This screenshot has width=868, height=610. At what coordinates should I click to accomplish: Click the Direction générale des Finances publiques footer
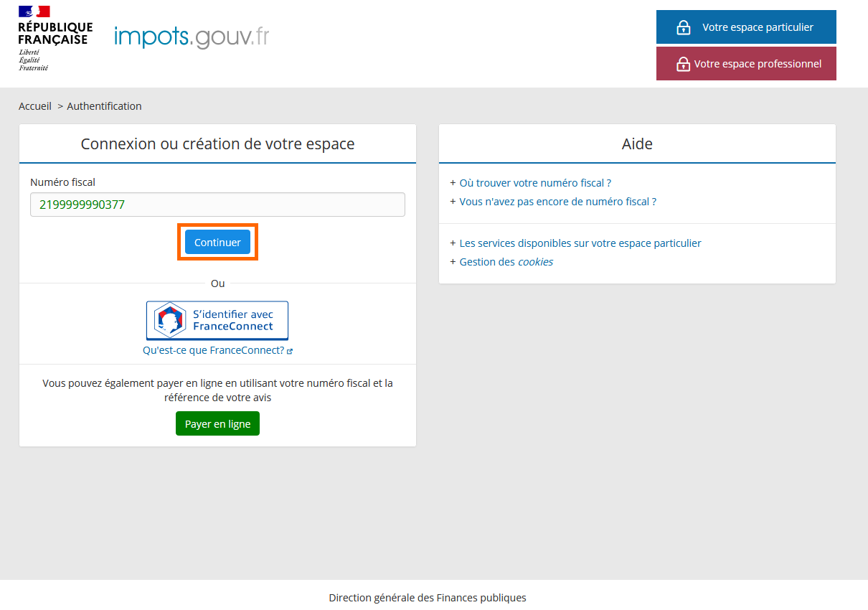428,597
